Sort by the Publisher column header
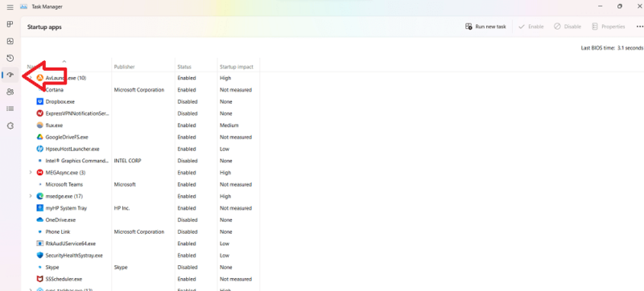This screenshot has width=644, height=291. (125, 67)
